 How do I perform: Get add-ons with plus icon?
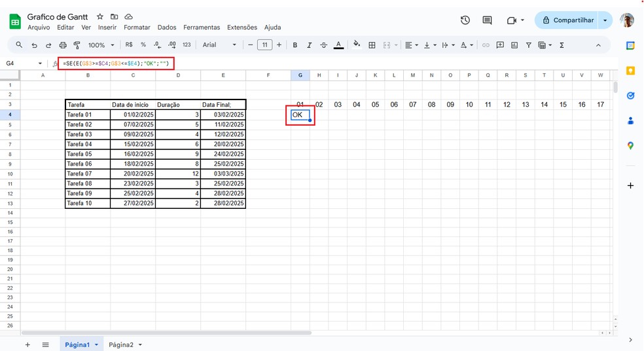[x=630, y=186]
